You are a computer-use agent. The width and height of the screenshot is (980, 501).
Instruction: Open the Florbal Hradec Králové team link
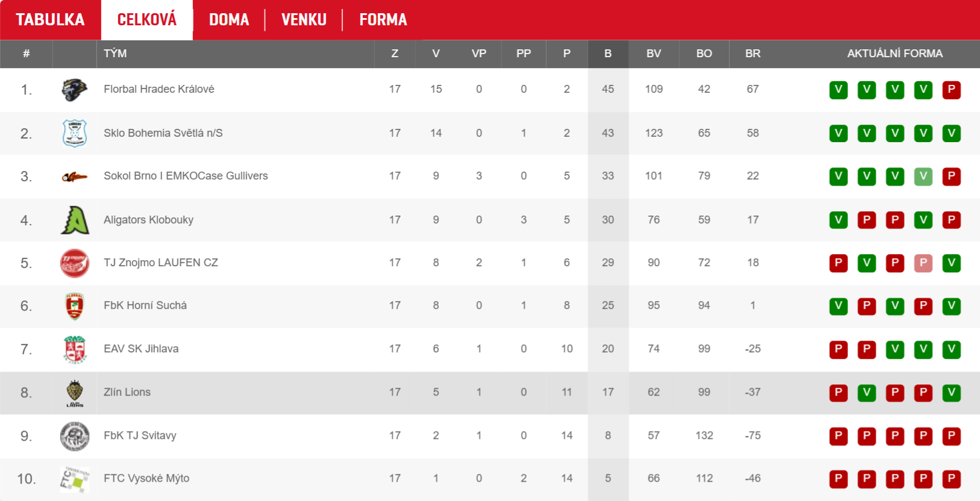point(159,89)
